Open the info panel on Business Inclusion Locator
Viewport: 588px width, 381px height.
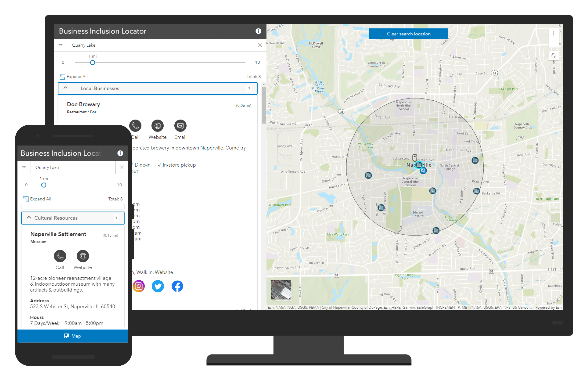(258, 31)
